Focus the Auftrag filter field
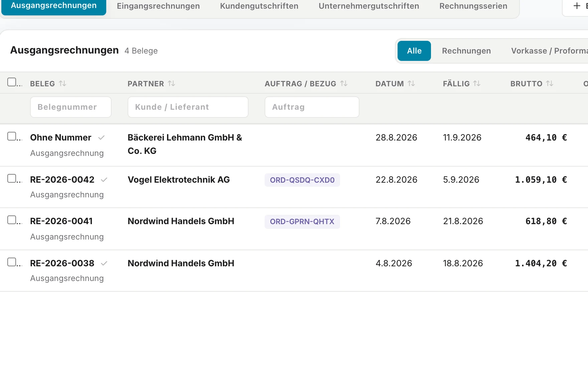This screenshot has height=368, width=588. (x=312, y=107)
